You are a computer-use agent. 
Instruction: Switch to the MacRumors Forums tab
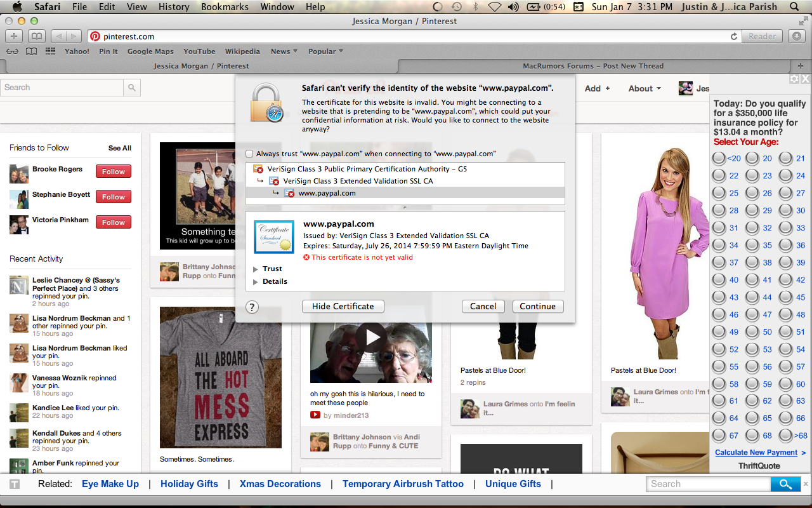pos(593,65)
